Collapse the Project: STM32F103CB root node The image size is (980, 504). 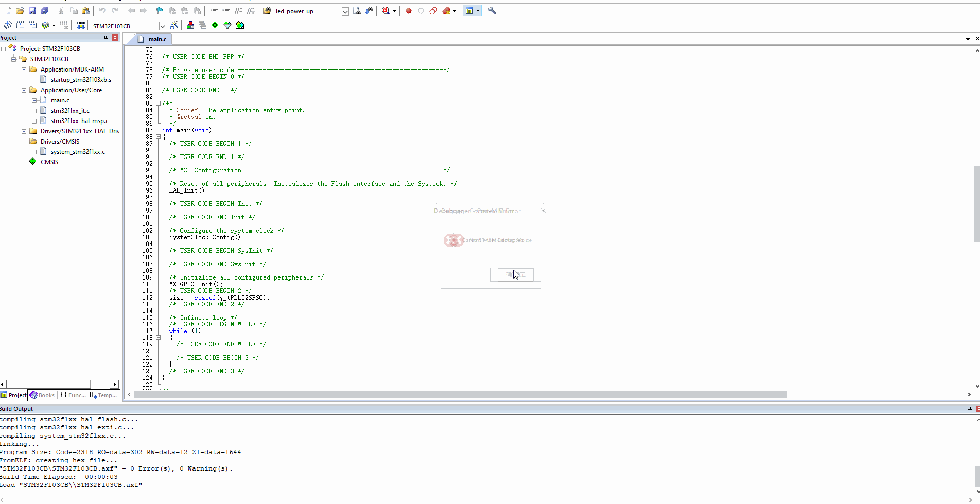click(x=4, y=48)
